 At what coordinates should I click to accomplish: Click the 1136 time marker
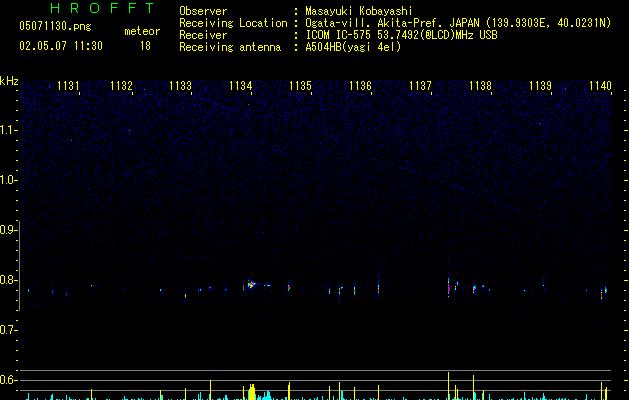tap(360, 86)
